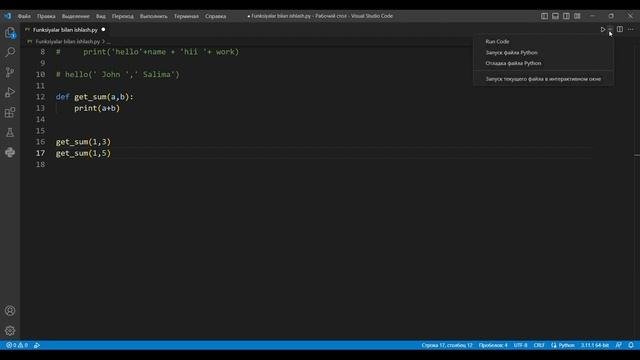This screenshot has width=640, height=360.
Task: Split the editor to the right
Action: pos(620,29)
